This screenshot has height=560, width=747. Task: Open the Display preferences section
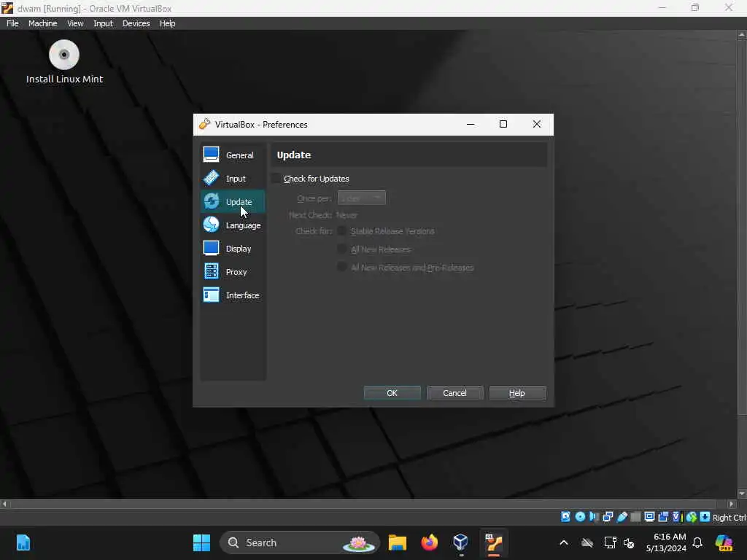click(233, 248)
